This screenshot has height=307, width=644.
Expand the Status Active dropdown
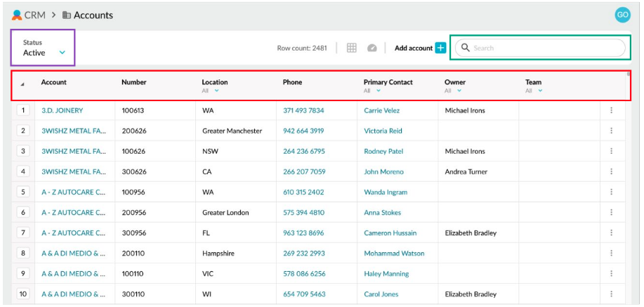click(x=62, y=53)
